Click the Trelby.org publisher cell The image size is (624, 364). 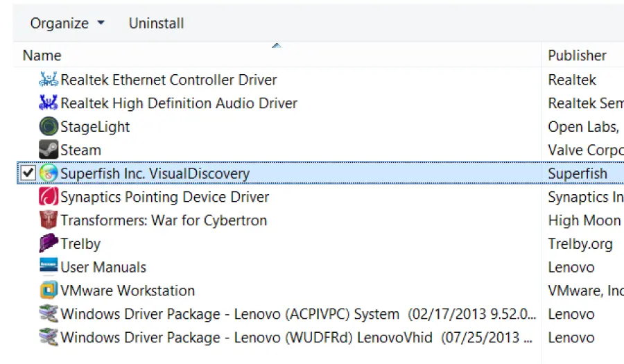(x=580, y=244)
